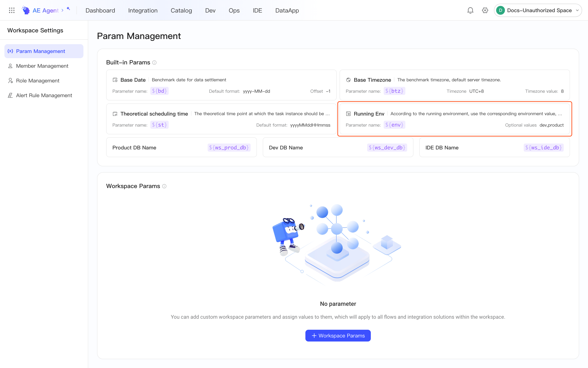
Task: Click the UTC+8 timezone value
Action: pos(476,91)
